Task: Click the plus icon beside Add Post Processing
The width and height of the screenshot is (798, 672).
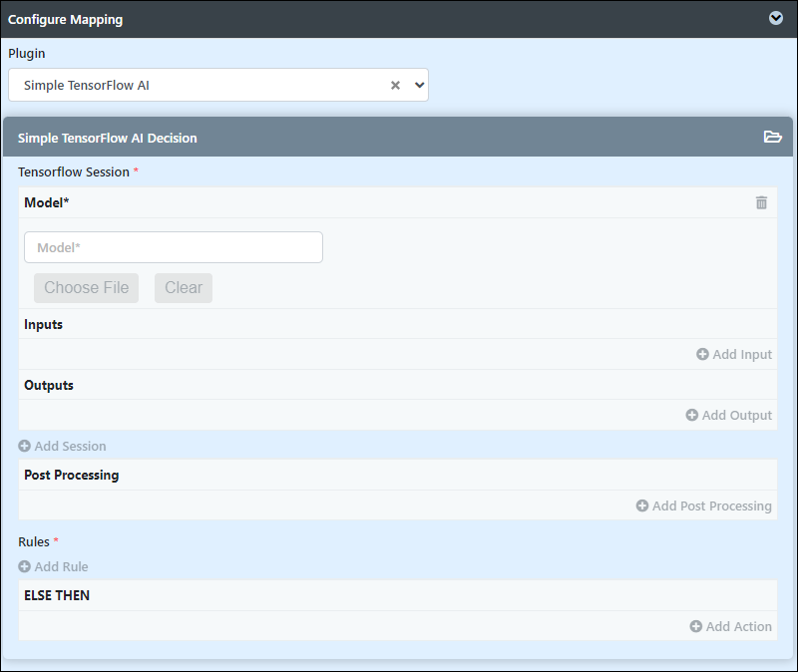Action: coord(642,505)
